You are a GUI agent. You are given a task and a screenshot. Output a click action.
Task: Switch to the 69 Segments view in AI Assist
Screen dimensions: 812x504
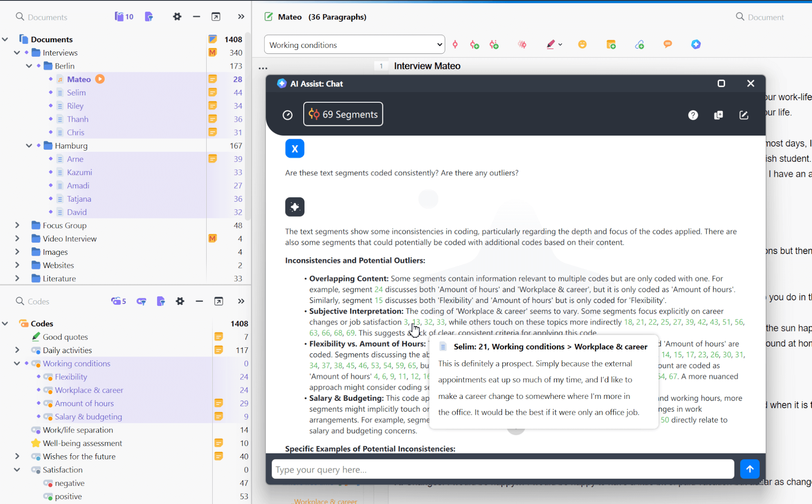[x=343, y=114]
